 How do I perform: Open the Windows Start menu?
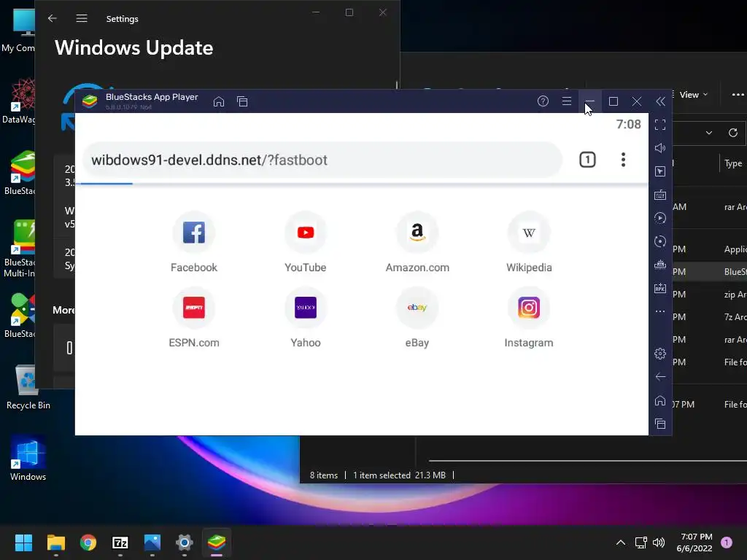pyautogui.click(x=23, y=542)
